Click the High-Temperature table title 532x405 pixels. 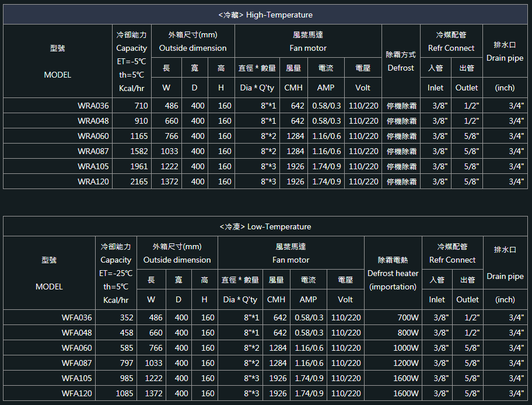point(265,15)
